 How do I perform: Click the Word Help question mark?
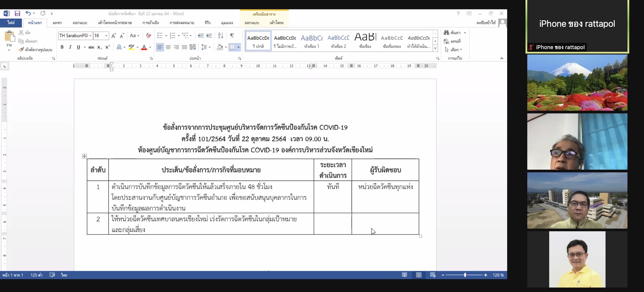[x=458, y=13]
